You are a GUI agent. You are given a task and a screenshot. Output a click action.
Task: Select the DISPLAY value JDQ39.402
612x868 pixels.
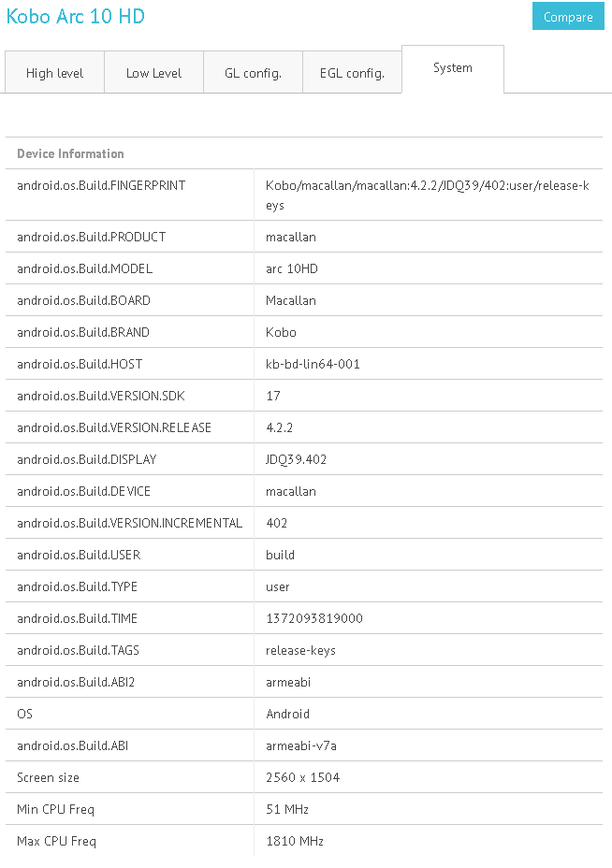pos(296,459)
